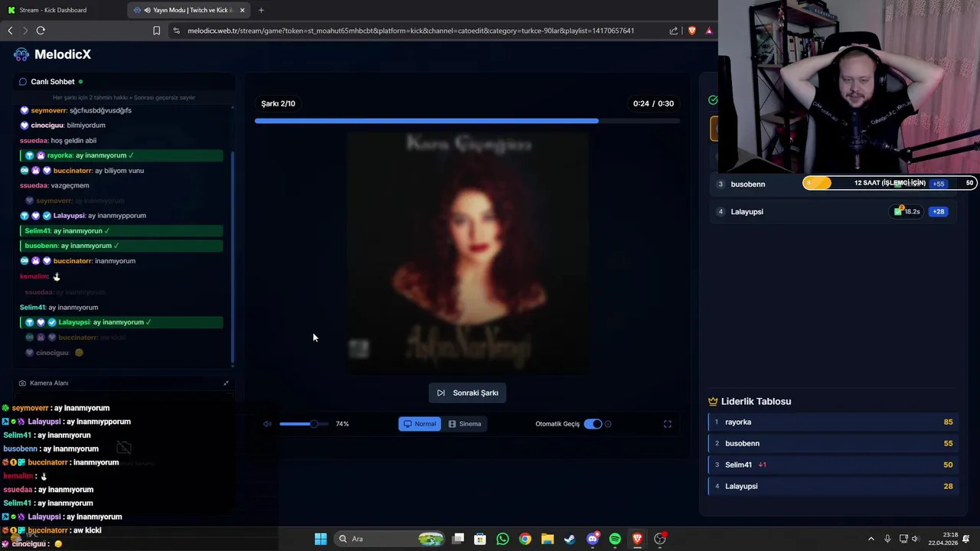Image resolution: width=980 pixels, height=551 pixels.
Task: Click the share icon in address bar
Action: pyautogui.click(x=674, y=31)
